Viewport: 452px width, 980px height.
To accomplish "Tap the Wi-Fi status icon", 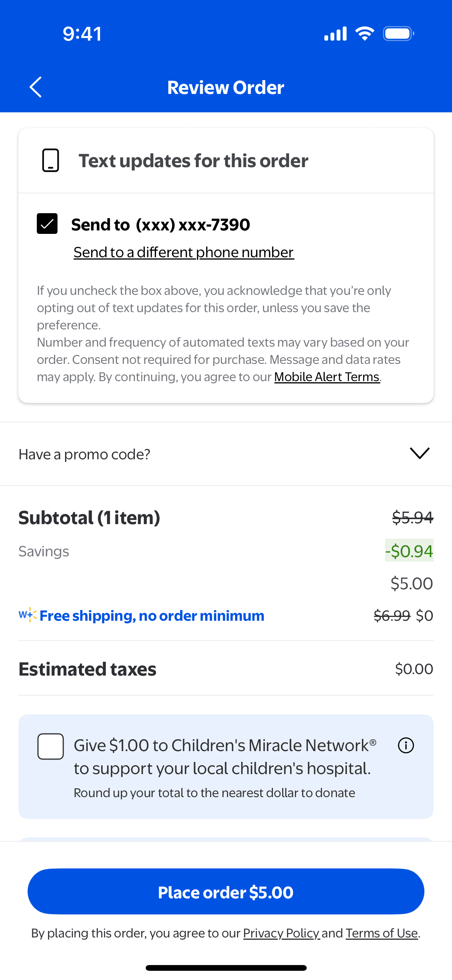I will click(x=365, y=34).
